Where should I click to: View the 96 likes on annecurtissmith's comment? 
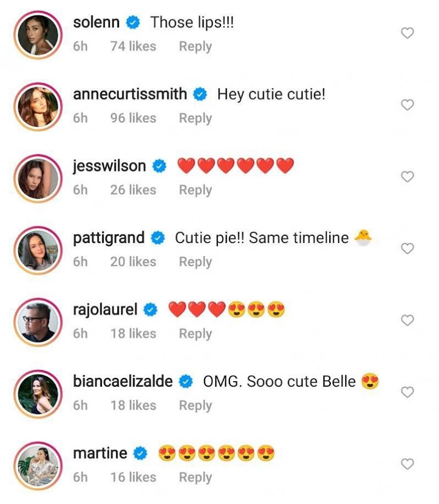[133, 118]
